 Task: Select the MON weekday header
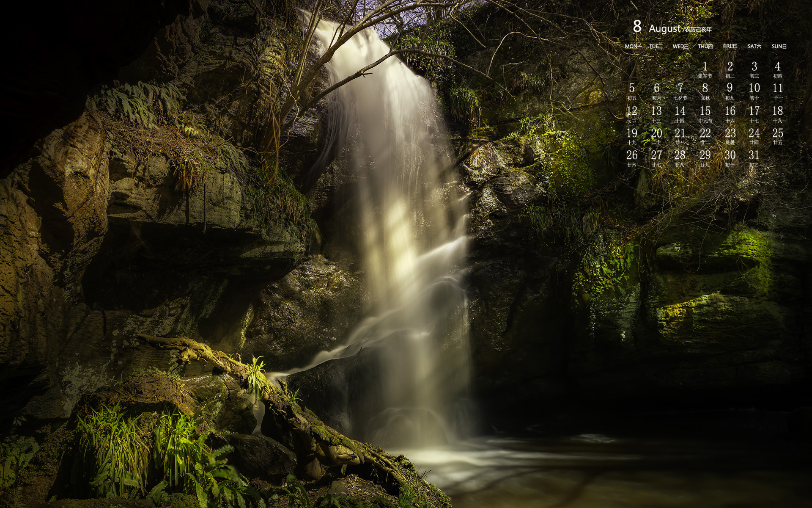point(633,46)
